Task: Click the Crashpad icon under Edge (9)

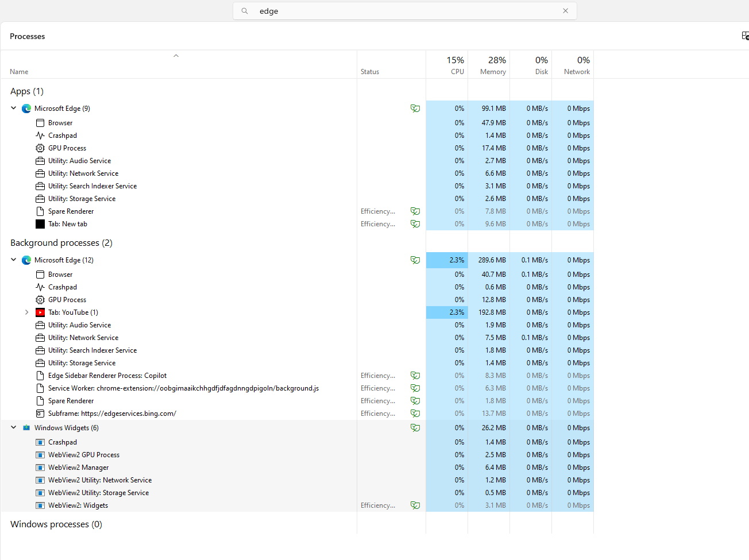Action: coord(40,136)
